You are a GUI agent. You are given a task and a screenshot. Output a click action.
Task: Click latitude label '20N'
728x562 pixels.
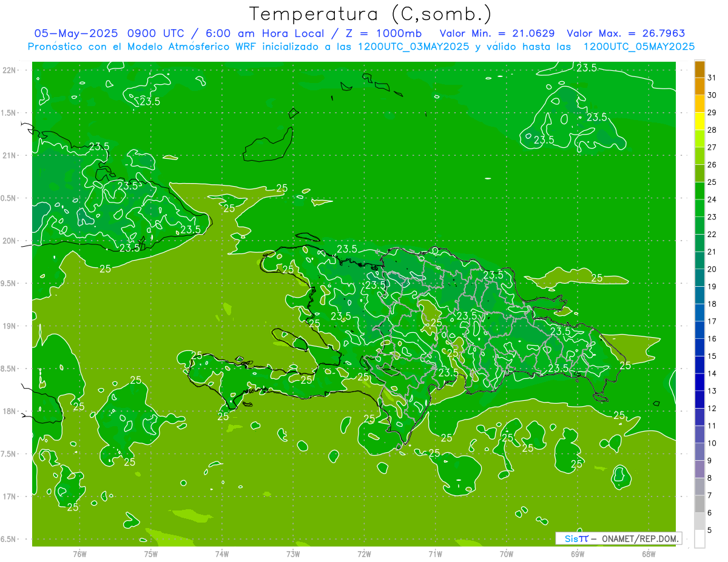click(x=8, y=241)
